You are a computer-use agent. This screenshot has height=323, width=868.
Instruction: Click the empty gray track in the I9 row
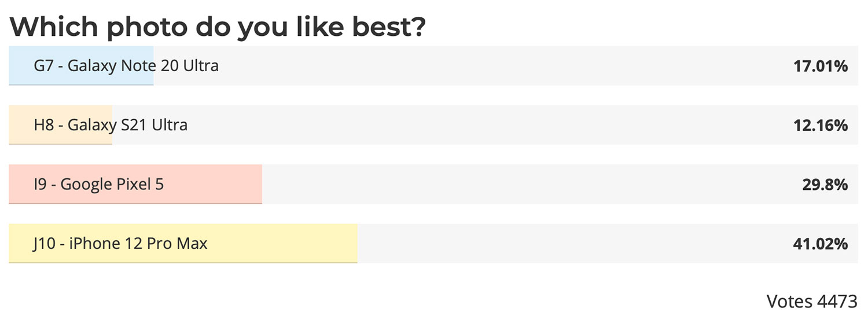(528, 184)
